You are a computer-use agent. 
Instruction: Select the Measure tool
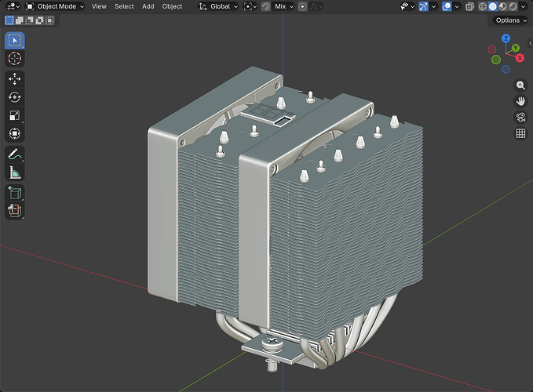tap(15, 172)
